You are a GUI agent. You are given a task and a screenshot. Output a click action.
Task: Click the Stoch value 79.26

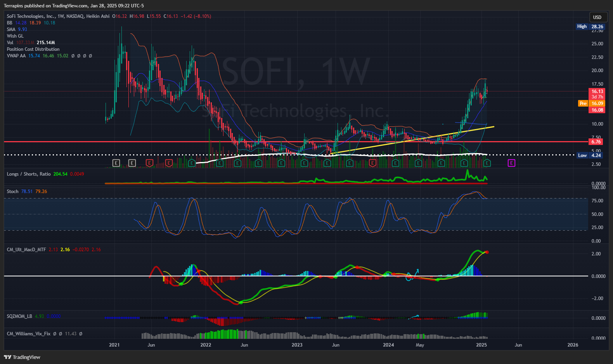pos(41,191)
